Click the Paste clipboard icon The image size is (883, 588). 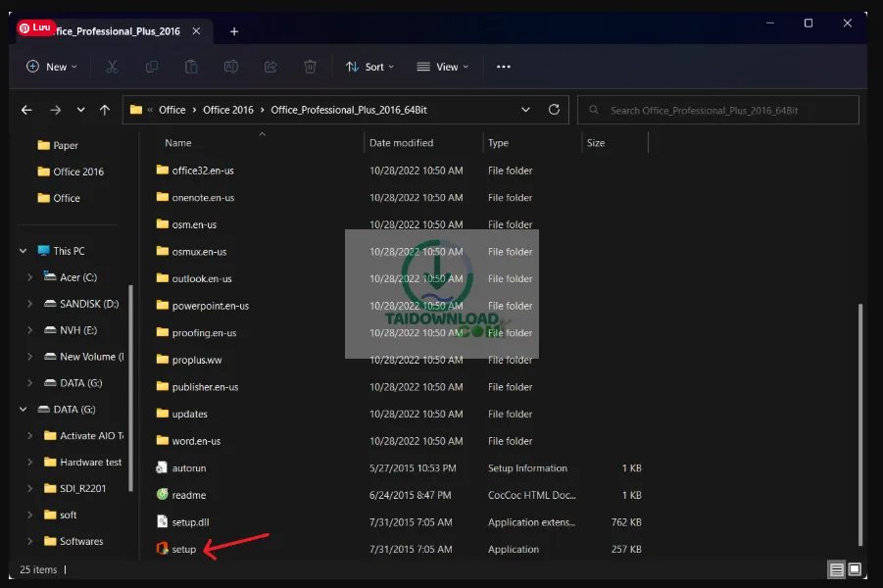[x=191, y=67]
